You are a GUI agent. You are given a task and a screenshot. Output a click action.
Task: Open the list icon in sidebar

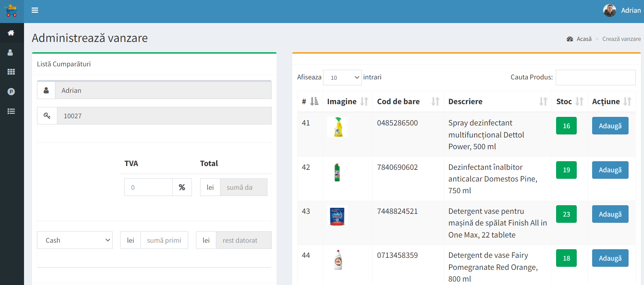click(x=11, y=111)
